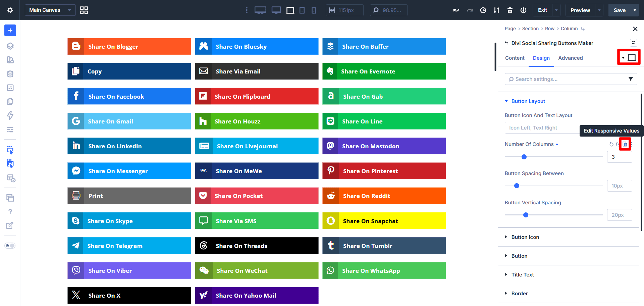Open the Exit button dropdown arrow
Image resolution: width=644 pixels, height=306 pixels.
click(556, 10)
